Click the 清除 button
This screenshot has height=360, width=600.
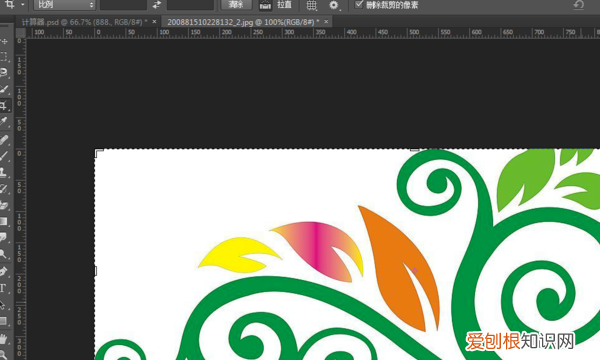(236, 5)
